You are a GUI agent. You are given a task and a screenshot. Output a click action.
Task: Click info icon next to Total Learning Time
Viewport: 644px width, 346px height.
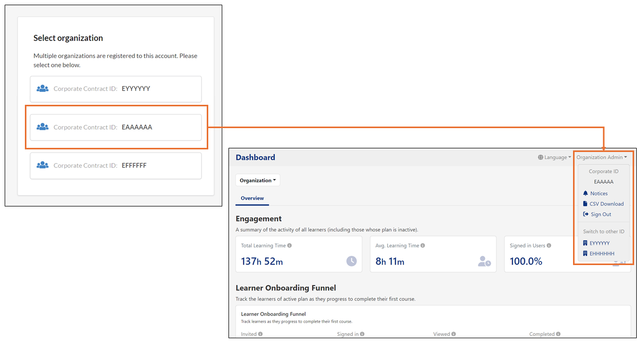point(290,246)
